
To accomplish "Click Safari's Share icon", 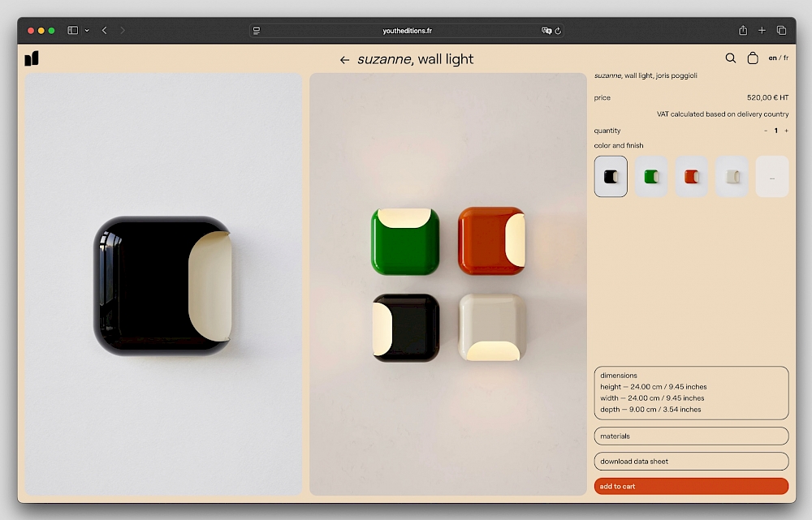I will tap(742, 31).
